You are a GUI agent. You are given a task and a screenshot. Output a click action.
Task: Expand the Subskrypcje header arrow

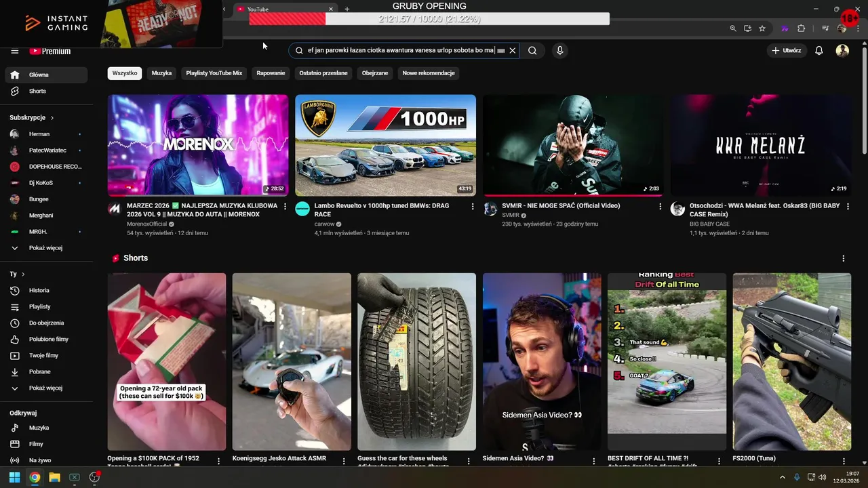pos(52,118)
